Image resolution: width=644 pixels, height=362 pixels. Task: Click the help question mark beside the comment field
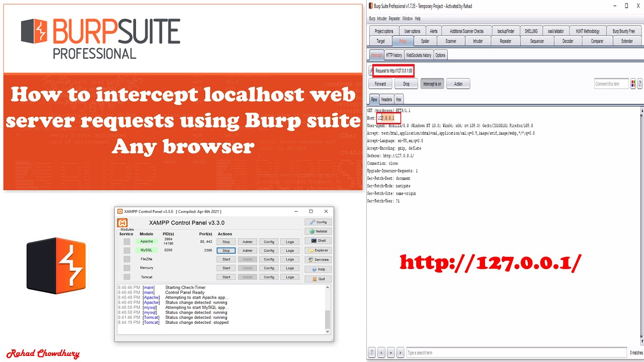[x=640, y=84]
